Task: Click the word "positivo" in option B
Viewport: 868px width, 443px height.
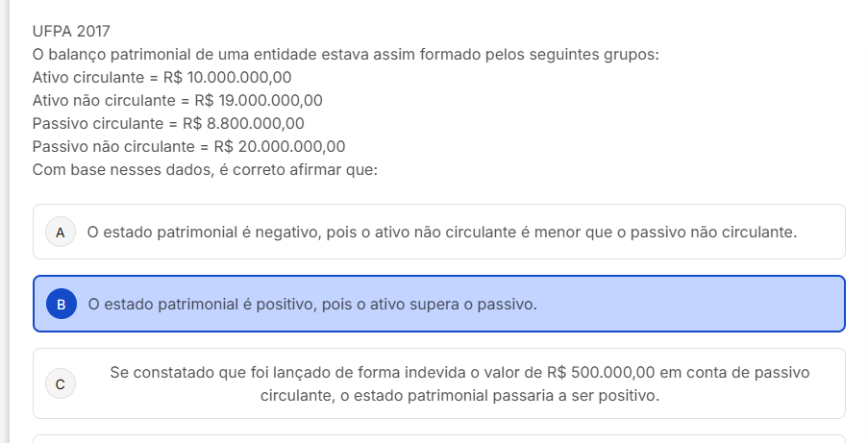Action: tap(274, 305)
